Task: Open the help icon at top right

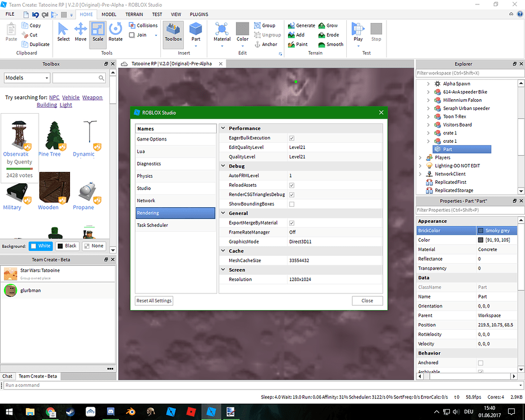Action: click(520, 14)
